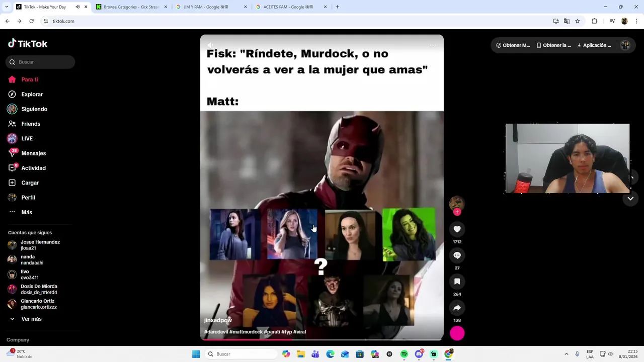Image resolution: width=644 pixels, height=362 pixels.
Task: Click the Buscar search field in TikTok
Action: click(40, 62)
